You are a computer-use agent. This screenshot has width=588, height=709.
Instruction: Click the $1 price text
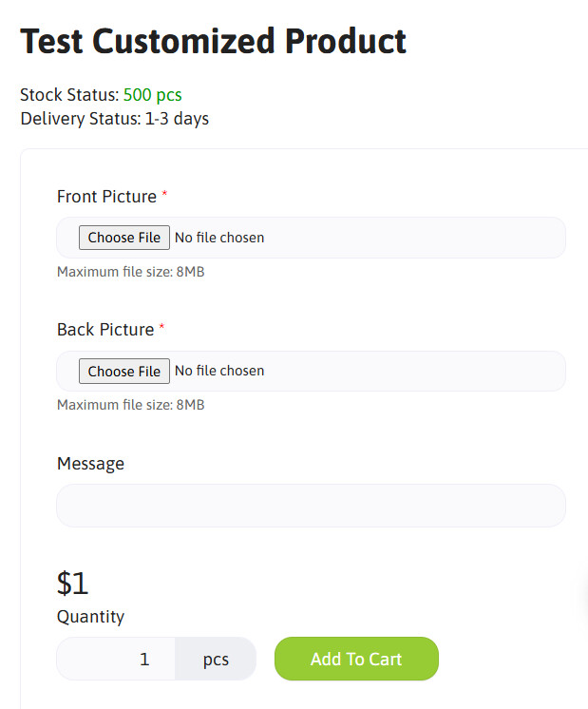(73, 582)
